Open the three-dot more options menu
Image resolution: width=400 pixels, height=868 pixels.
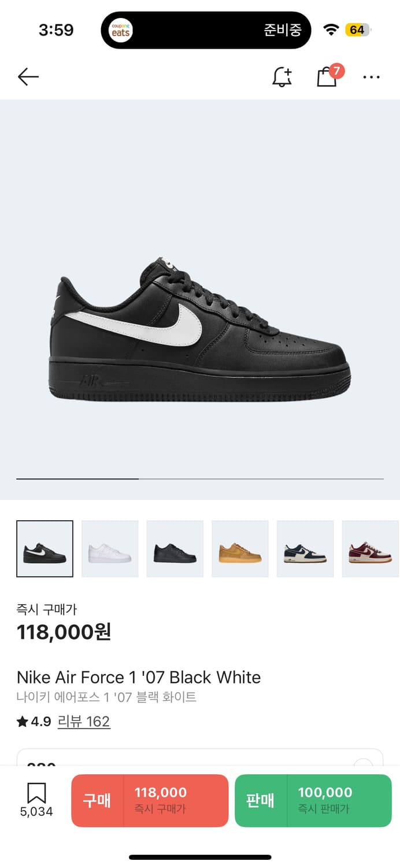(371, 77)
